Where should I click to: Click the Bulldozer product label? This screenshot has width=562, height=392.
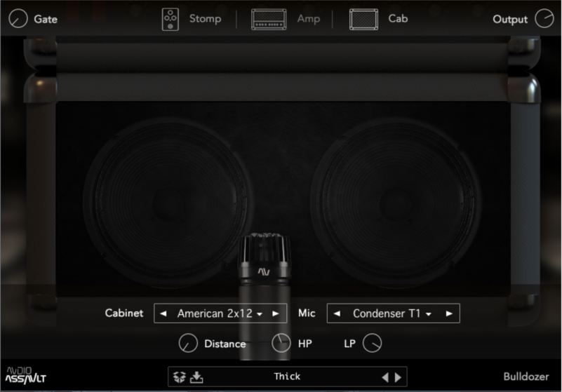pyautogui.click(x=526, y=377)
